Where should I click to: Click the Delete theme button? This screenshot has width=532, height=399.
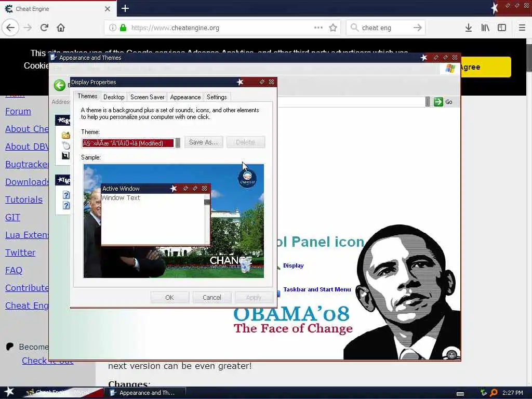tap(246, 142)
